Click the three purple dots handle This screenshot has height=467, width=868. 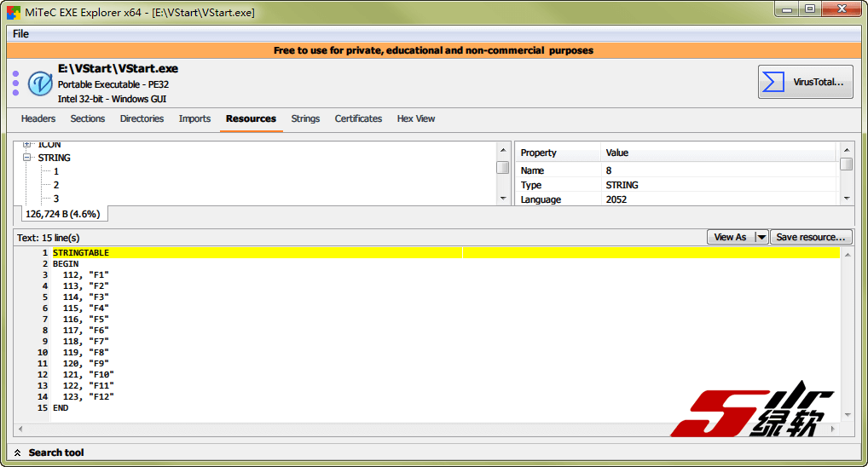click(x=15, y=84)
